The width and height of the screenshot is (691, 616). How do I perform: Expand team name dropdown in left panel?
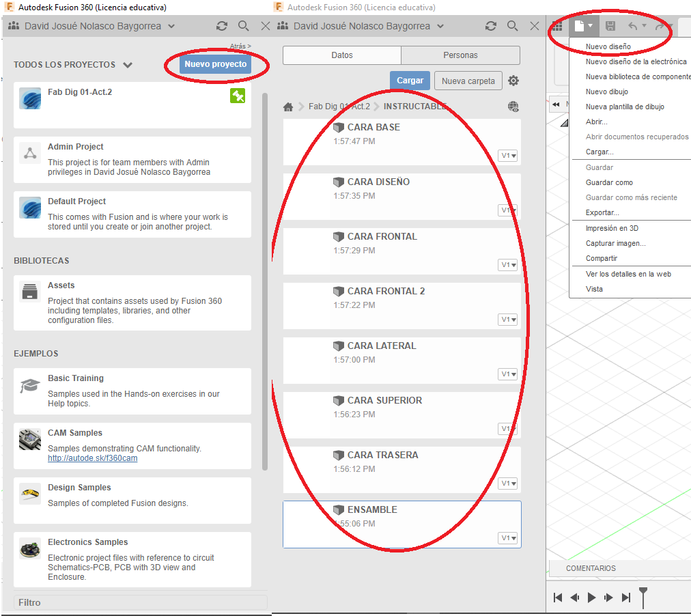(171, 26)
